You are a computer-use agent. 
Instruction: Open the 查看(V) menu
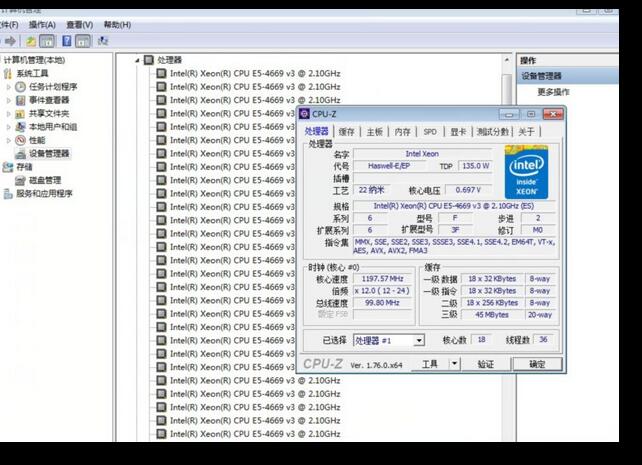(79, 25)
